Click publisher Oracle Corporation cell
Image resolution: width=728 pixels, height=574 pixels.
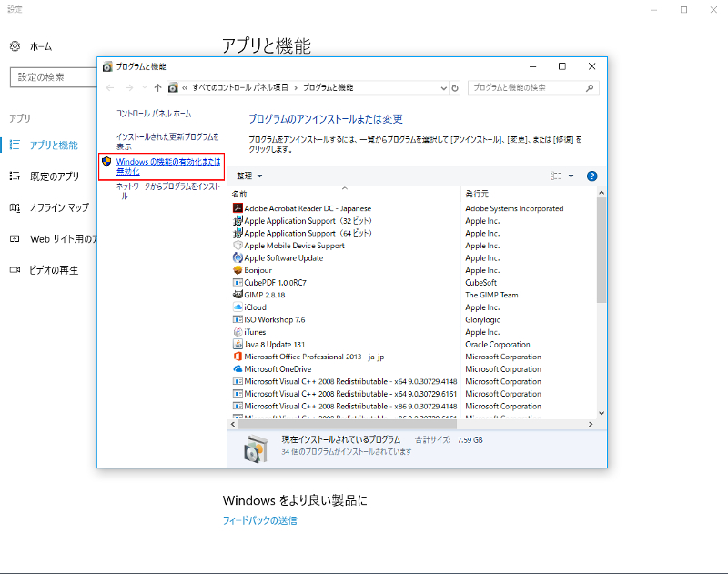(497, 344)
